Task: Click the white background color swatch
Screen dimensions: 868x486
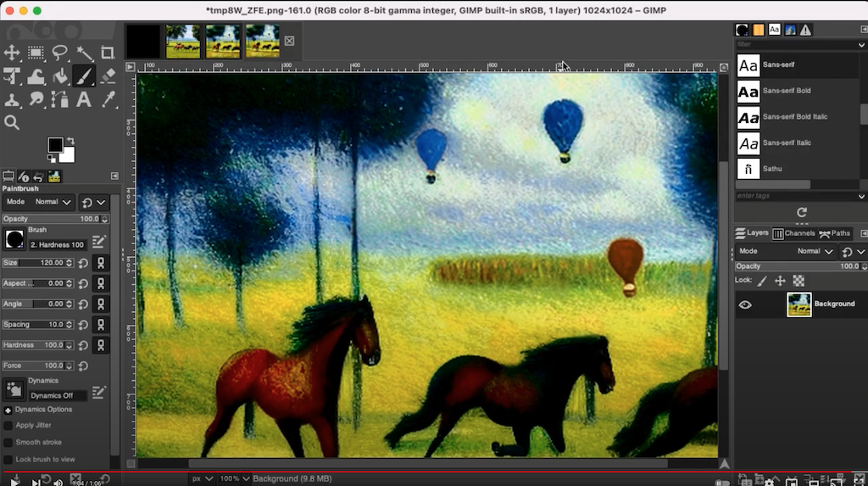Action: coord(69,156)
